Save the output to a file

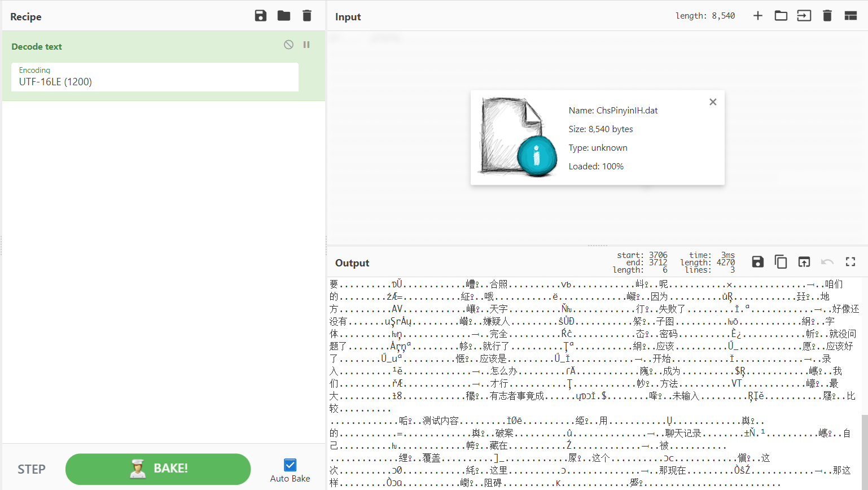click(x=758, y=262)
